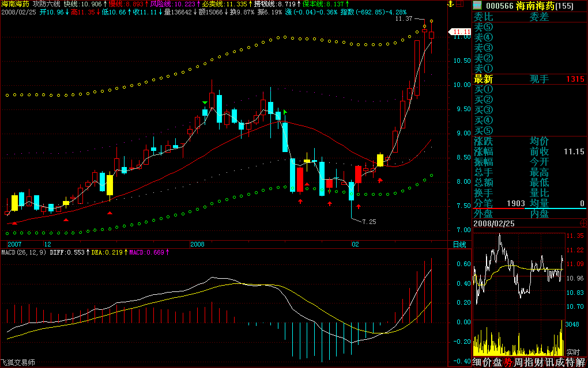Click the green arrow marker above the big cyan candle
The image size is (588, 368).
285,112
